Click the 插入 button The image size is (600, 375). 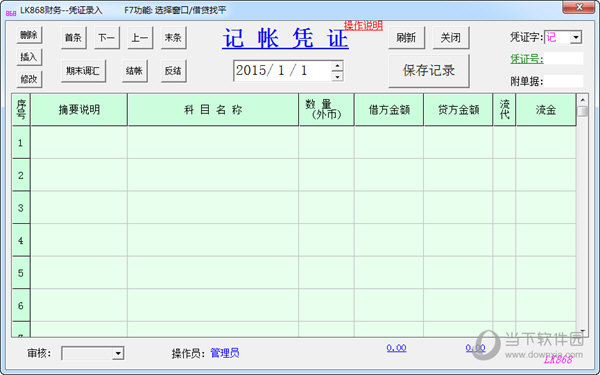click(x=29, y=57)
